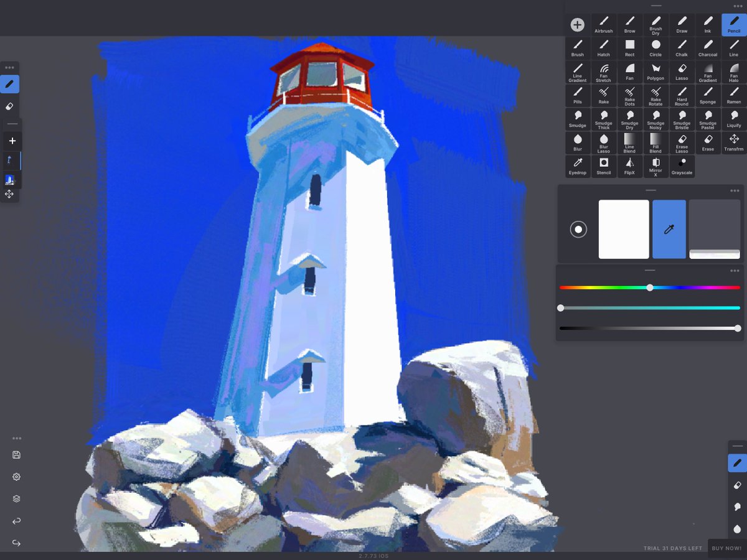Activate the Erase Lasso tool
747x560 pixels.
682,143
